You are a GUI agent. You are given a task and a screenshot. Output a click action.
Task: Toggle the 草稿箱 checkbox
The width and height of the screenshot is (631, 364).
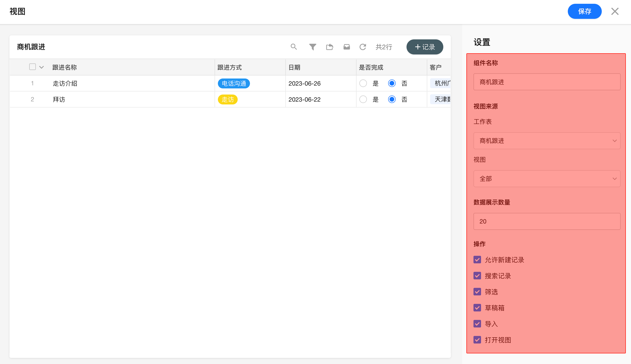(477, 308)
